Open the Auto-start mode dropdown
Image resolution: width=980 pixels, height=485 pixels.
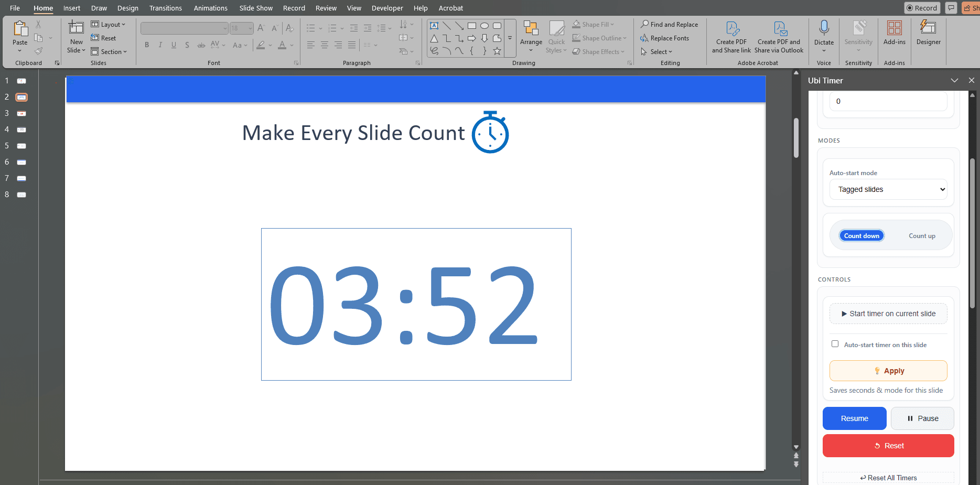pyautogui.click(x=888, y=189)
